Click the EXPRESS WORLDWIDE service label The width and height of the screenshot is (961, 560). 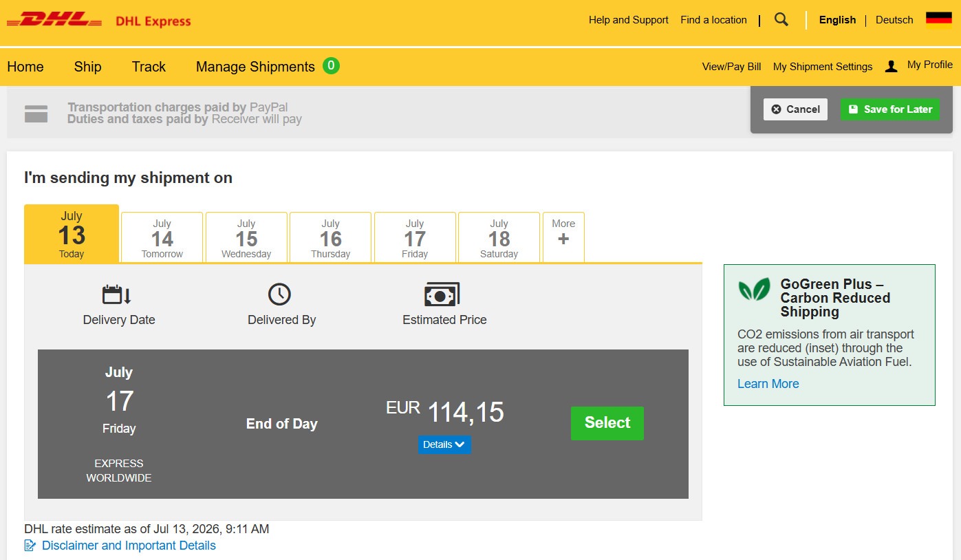click(119, 471)
